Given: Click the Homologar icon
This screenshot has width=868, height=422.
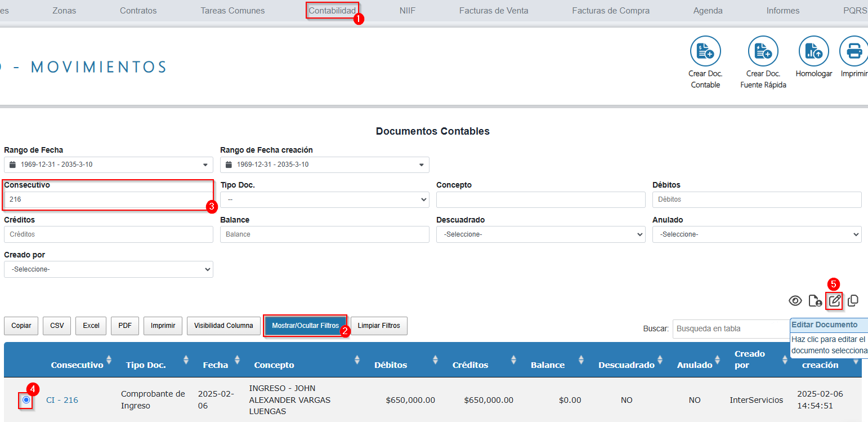Looking at the screenshot, I should tap(813, 51).
